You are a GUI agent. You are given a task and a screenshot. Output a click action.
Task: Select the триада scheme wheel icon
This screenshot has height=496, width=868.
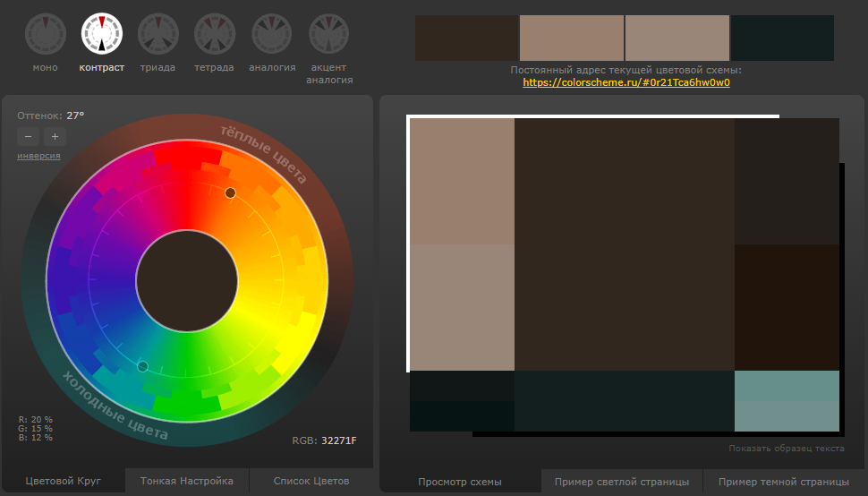(157, 34)
